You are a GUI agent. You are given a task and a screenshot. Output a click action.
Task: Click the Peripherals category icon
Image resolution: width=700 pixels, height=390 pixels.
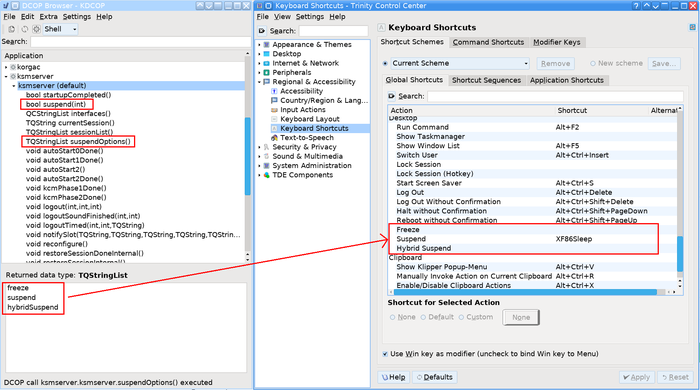[267, 72]
